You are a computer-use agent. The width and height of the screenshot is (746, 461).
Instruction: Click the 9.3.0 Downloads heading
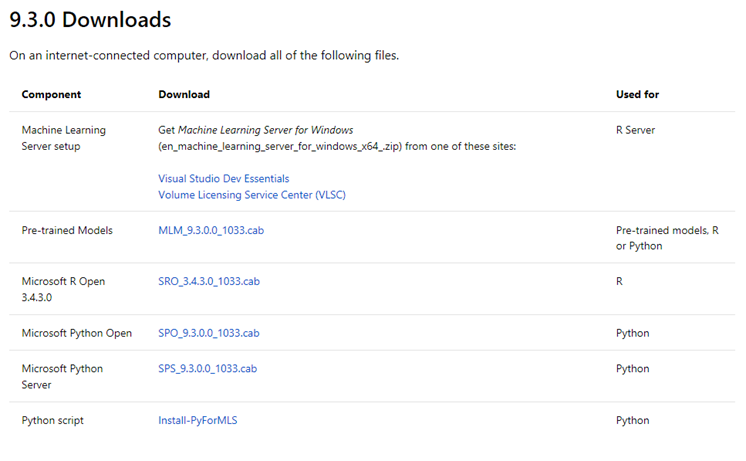point(90,20)
